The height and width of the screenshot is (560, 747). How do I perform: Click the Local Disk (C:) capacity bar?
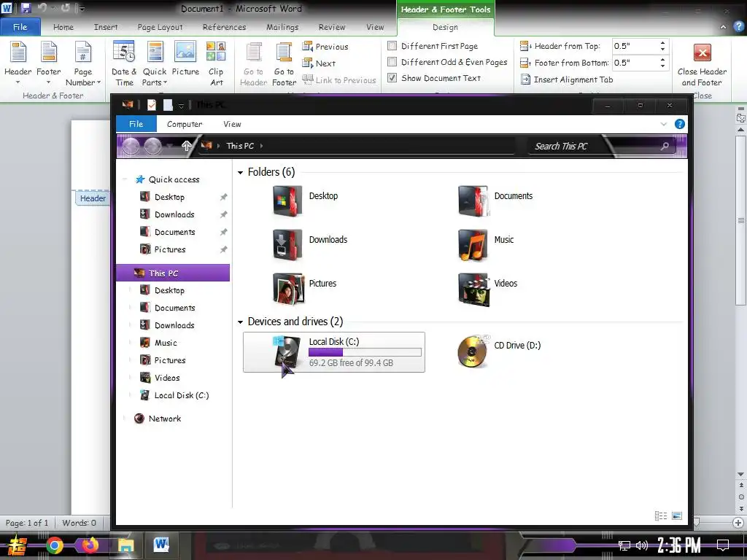(365, 352)
